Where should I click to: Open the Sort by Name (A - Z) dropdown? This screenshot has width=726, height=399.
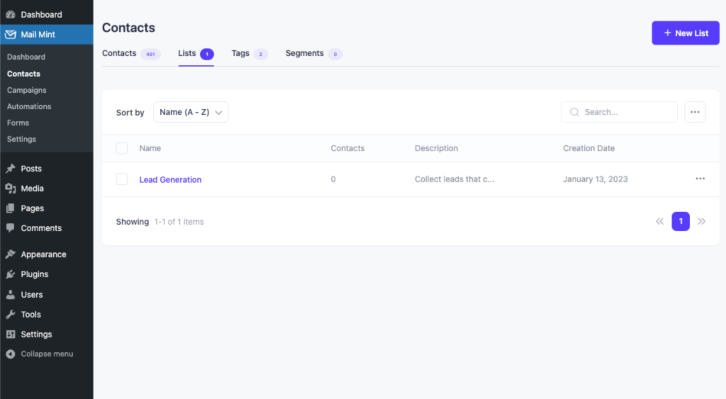pyautogui.click(x=191, y=112)
